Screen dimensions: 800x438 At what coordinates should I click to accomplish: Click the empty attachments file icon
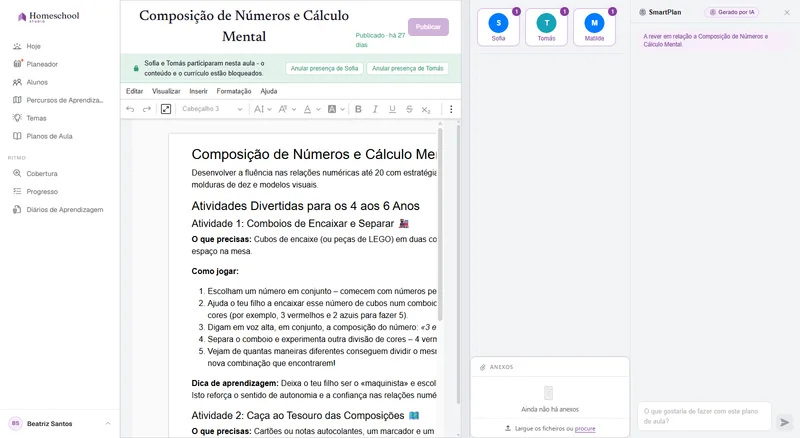(x=548, y=393)
